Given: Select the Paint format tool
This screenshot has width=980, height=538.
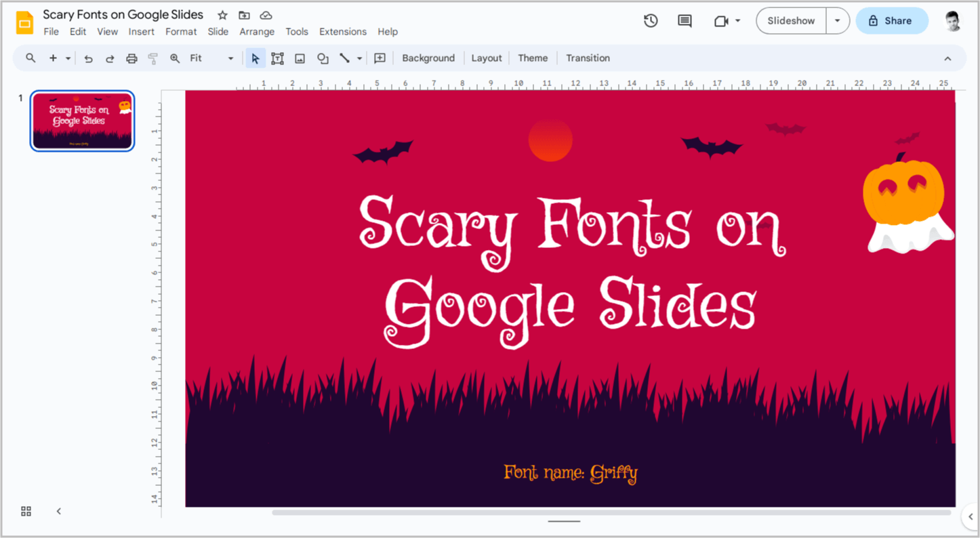Looking at the screenshot, I should 153,58.
